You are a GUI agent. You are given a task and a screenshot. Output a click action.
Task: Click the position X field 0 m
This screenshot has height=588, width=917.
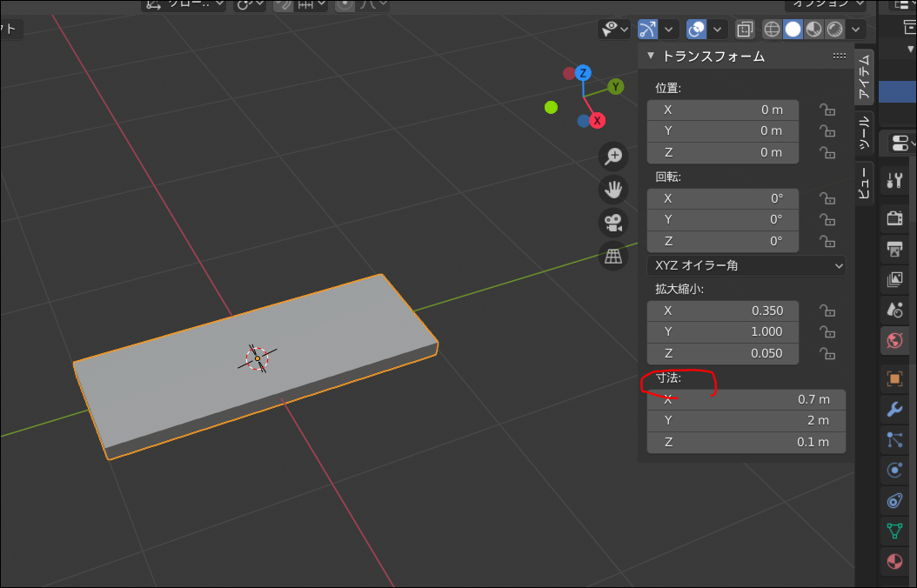pos(723,110)
